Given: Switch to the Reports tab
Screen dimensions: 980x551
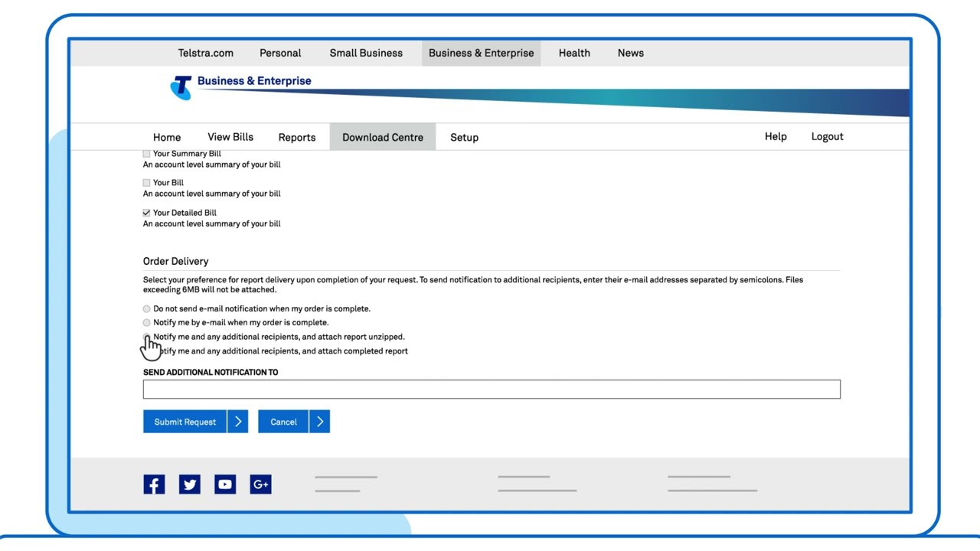Looking at the screenshot, I should [x=297, y=138].
